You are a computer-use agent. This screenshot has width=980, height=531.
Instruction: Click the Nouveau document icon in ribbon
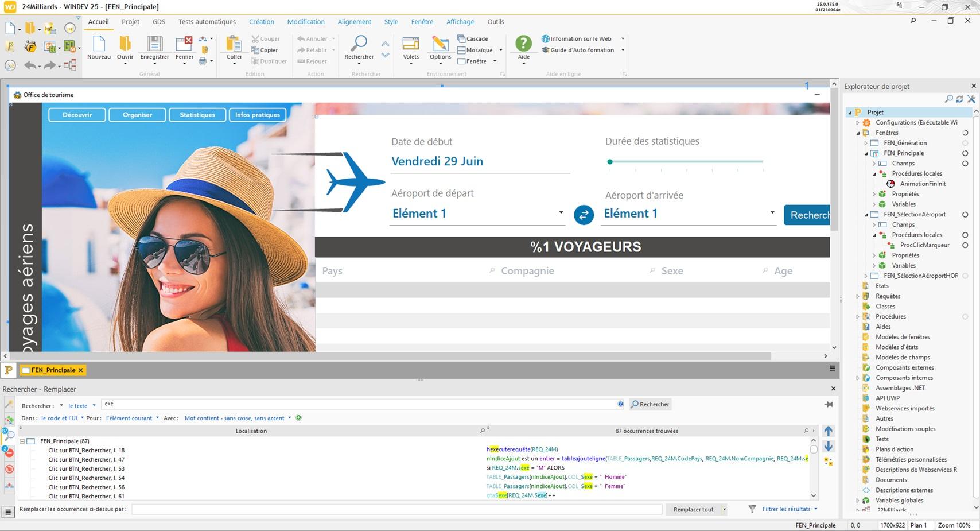pyautogui.click(x=99, y=44)
